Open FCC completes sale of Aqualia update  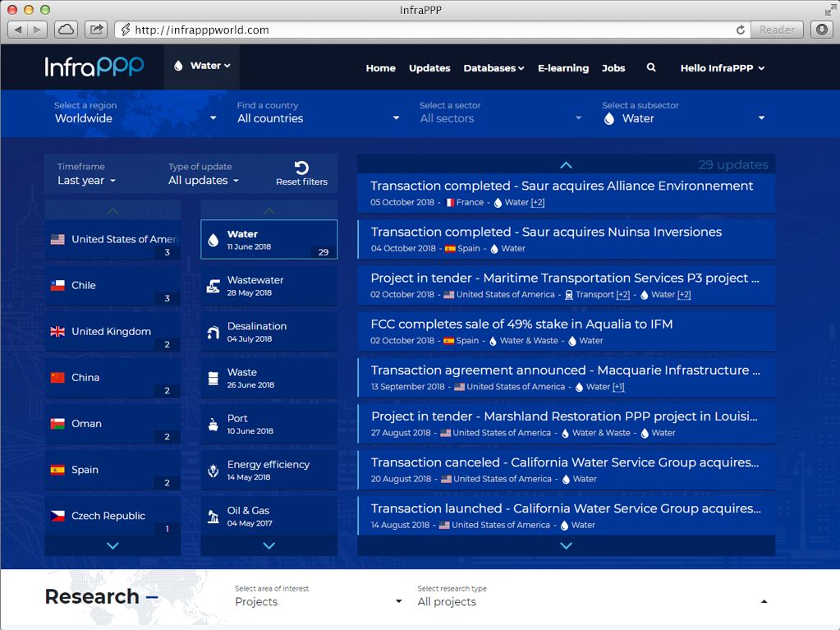point(521,324)
